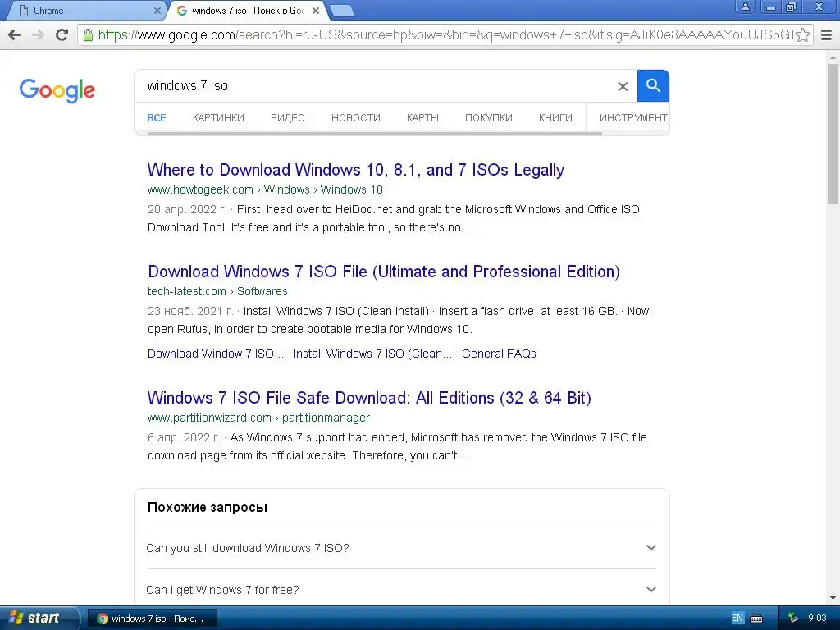Image resolution: width=840 pixels, height=630 pixels.
Task: Reload the page with the refresh icon
Action: click(x=62, y=34)
